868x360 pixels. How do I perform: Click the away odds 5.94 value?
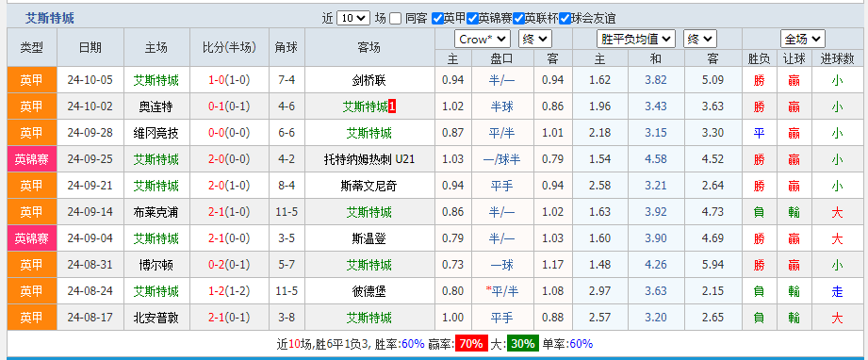[x=712, y=266]
